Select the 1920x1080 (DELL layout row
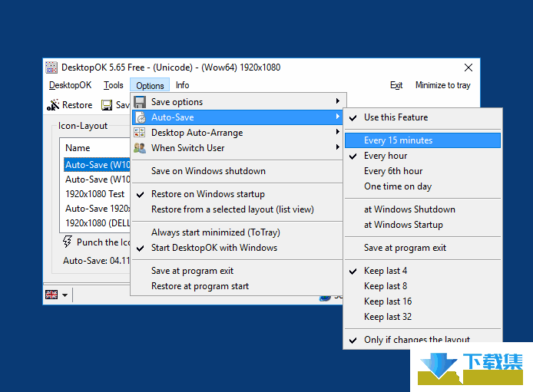 [x=97, y=223]
